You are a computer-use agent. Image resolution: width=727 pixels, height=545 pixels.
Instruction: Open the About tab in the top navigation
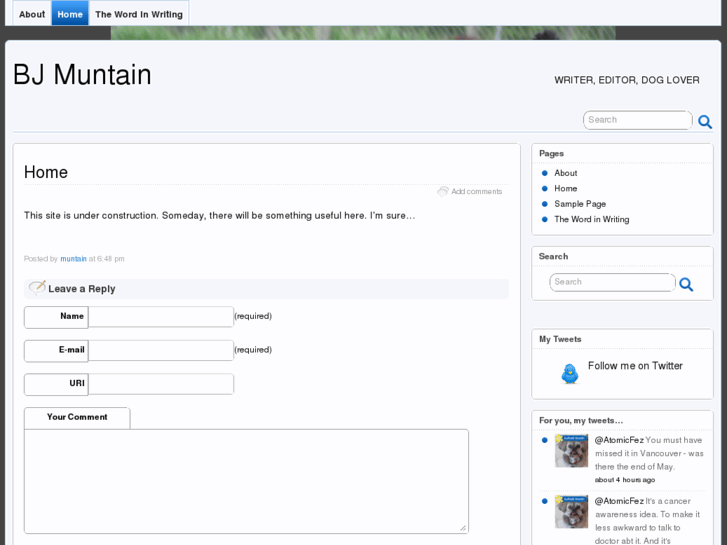click(x=32, y=14)
